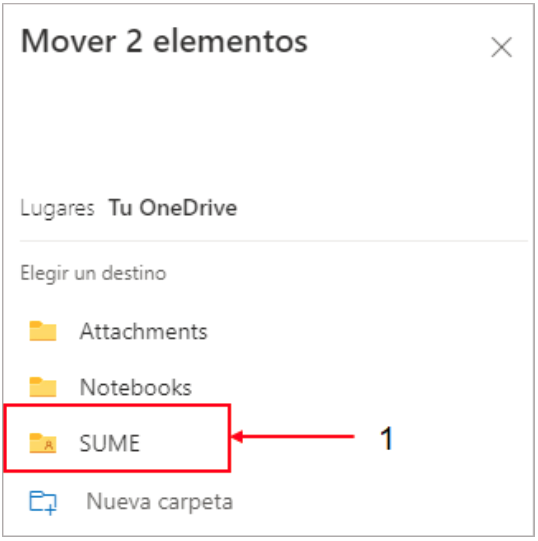Click the Nueva carpeta folder-plus icon
Image resolution: width=538 pixels, height=541 pixels.
pos(43,502)
